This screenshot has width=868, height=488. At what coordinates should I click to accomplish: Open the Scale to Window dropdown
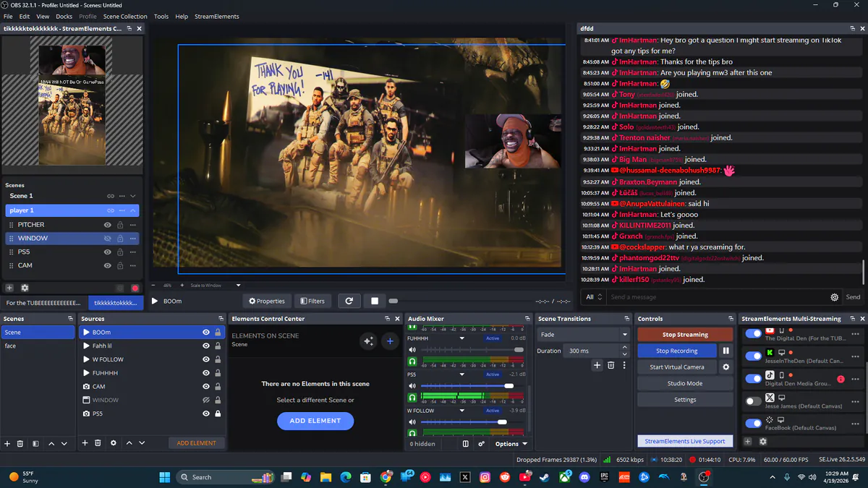point(216,286)
